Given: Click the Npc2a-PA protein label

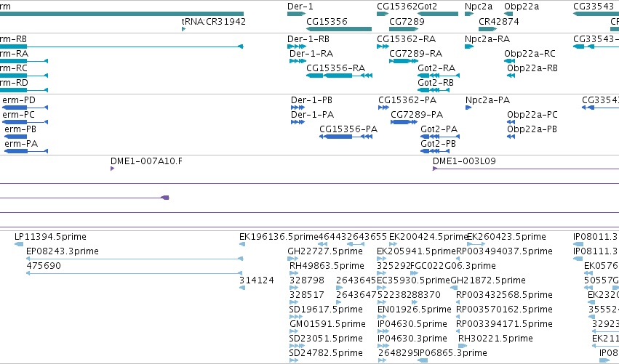Looking at the screenshot, I should coord(487,100).
